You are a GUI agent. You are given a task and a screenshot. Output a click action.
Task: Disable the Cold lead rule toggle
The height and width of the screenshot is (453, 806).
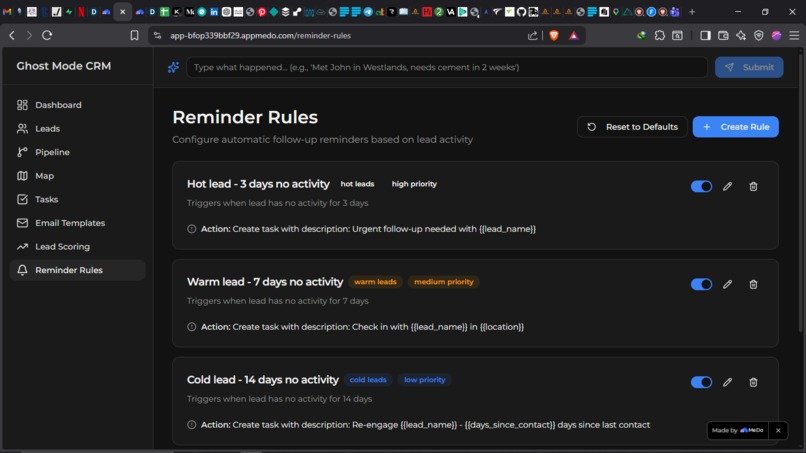[x=701, y=382]
